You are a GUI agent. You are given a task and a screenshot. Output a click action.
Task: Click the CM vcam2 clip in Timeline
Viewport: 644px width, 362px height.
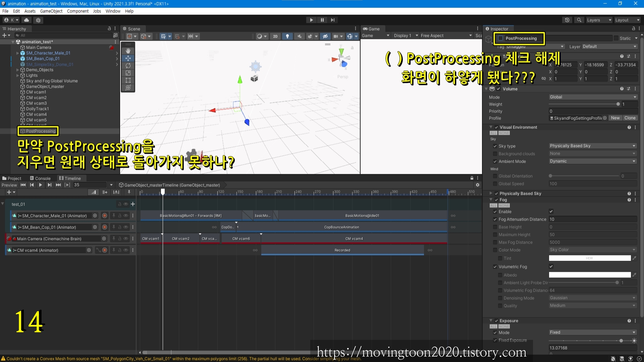[181, 239]
